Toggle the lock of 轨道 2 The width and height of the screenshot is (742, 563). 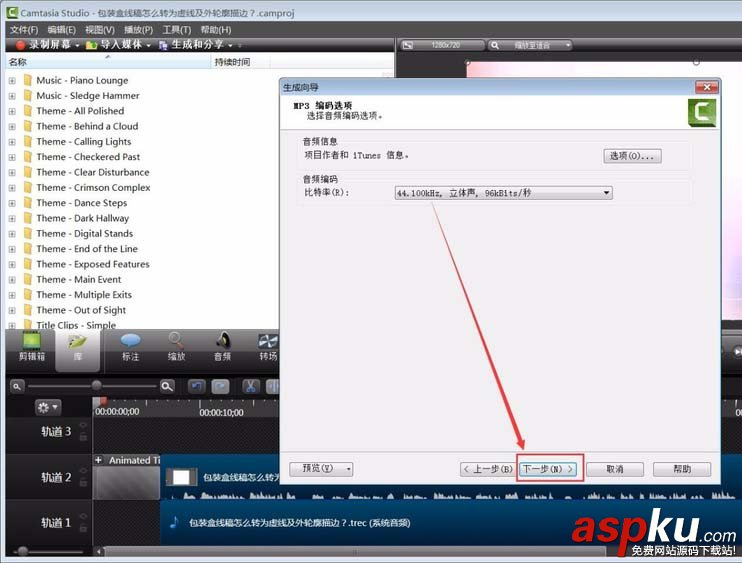[x=83, y=483]
